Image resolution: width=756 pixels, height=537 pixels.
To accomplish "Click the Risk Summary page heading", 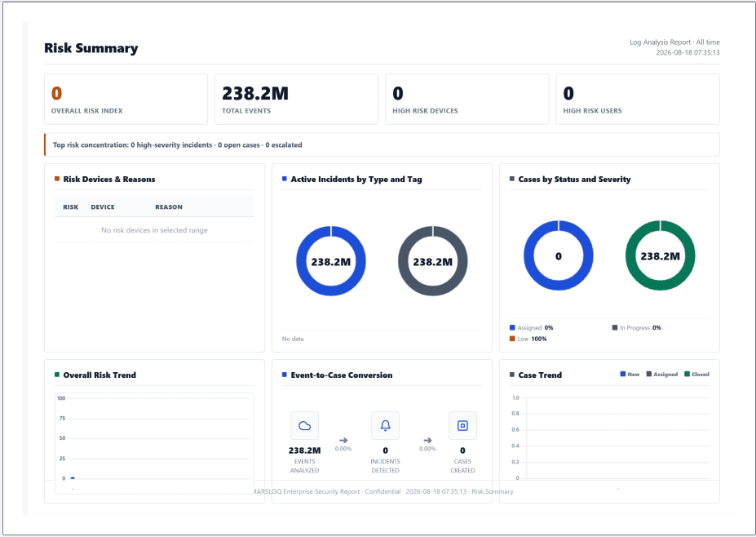I will click(91, 48).
